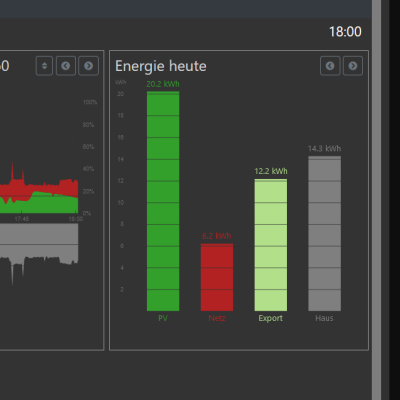Click the 14.3 kWh value label
Viewport: 400px width, 400px height.
pos(324,149)
